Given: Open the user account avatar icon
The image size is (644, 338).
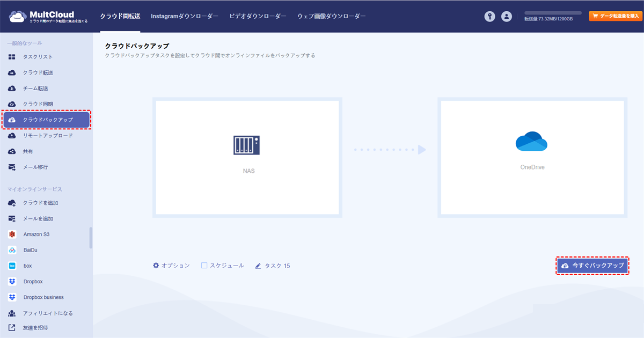Looking at the screenshot, I should [x=507, y=17].
